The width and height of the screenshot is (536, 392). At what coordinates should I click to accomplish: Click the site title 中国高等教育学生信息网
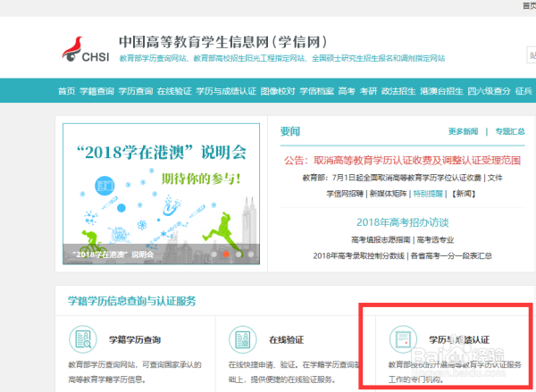(222, 42)
